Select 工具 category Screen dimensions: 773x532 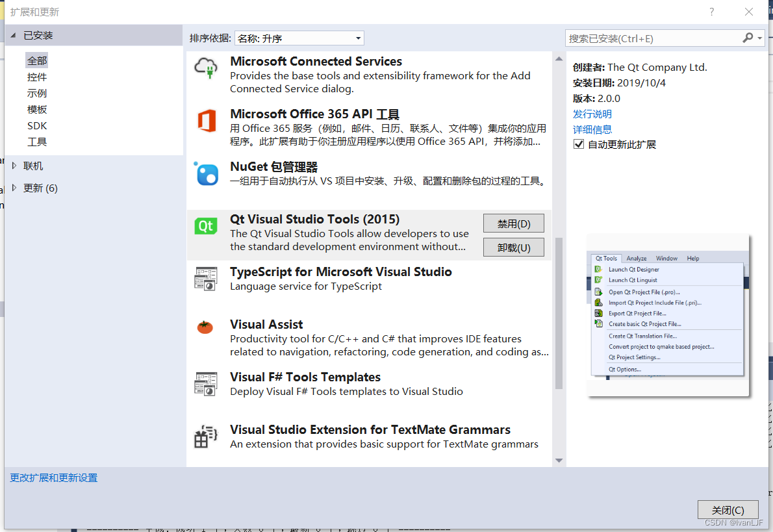click(37, 142)
